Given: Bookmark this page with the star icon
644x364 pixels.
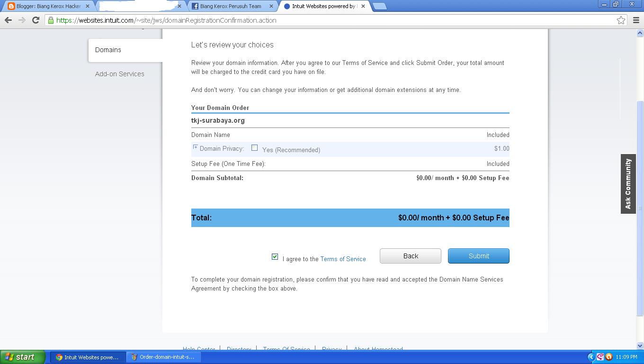Looking at the screenshot, I should [x=621, y=20].
